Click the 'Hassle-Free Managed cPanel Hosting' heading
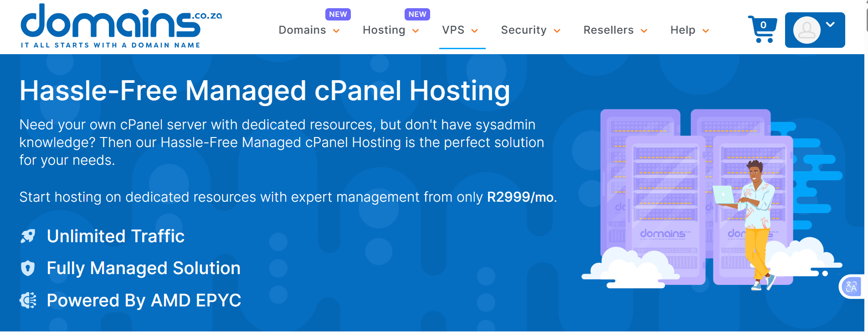 tap(265, 91)
